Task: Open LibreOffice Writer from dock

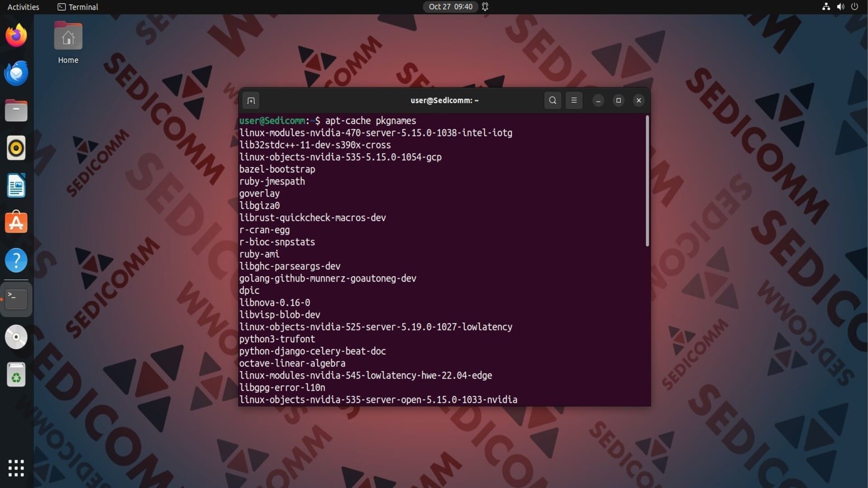Action: click(x=16, y=186)
